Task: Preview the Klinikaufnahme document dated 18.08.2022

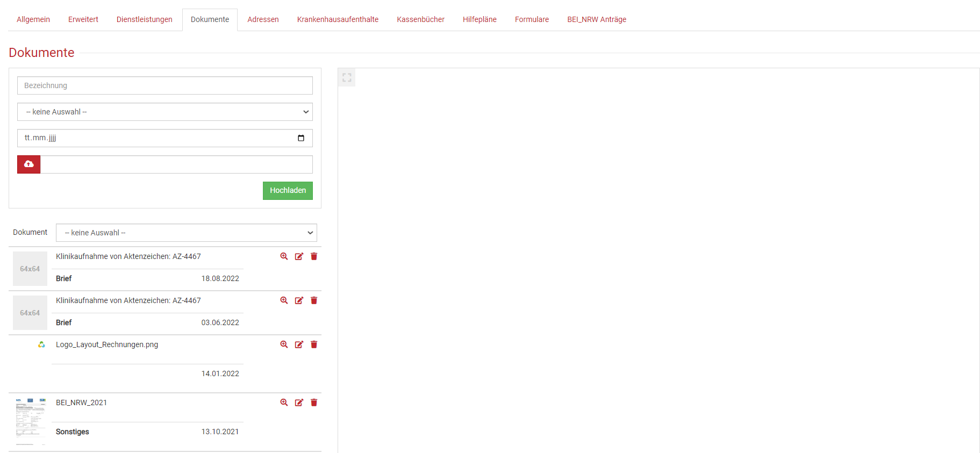Action: click(x=284, y=256)
